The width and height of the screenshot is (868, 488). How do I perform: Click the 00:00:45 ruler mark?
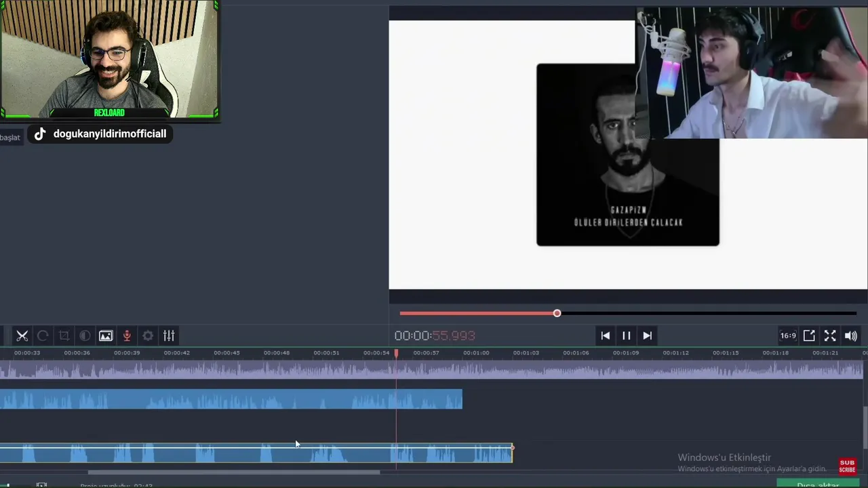[226, 353]
